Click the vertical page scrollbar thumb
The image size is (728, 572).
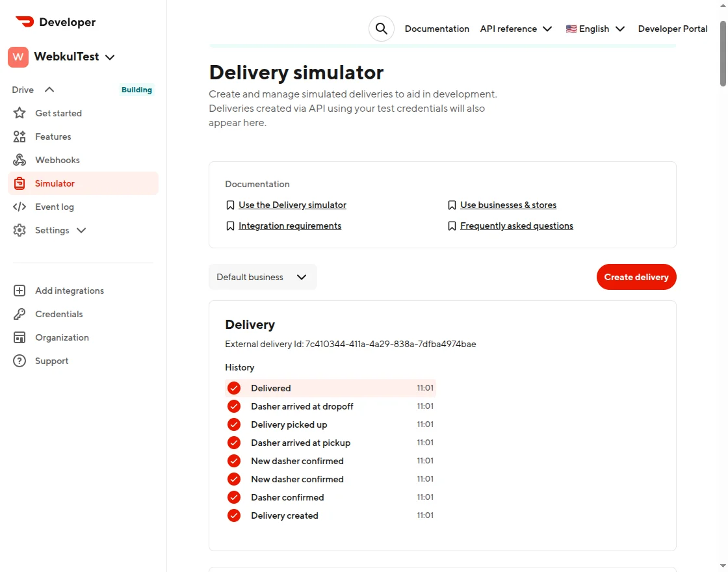(x=723, y=53)
